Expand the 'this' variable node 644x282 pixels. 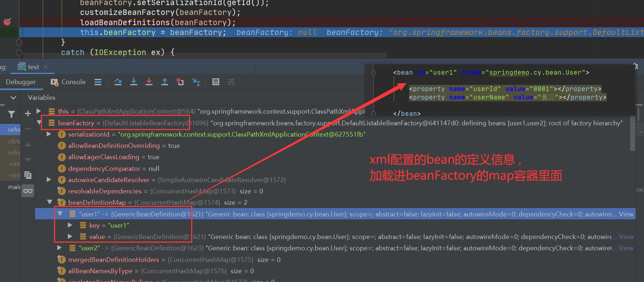(39, 111)
